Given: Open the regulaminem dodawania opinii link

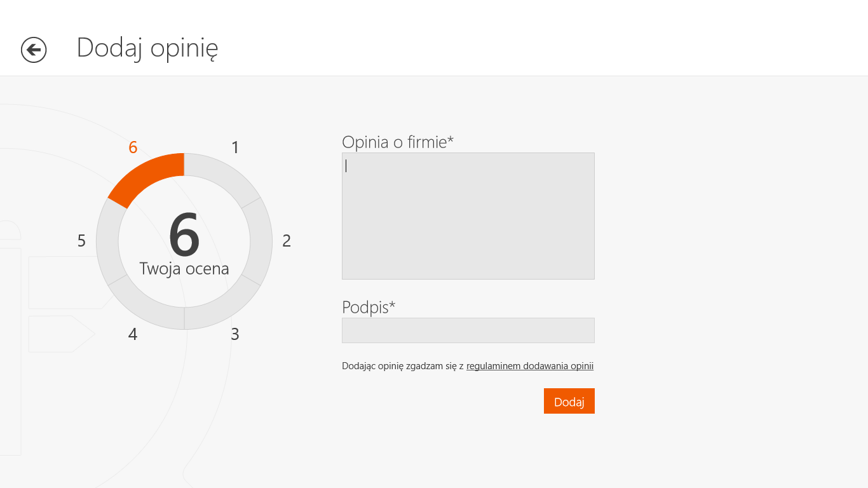Looking at the screenshot, I should tap(530, 366).
